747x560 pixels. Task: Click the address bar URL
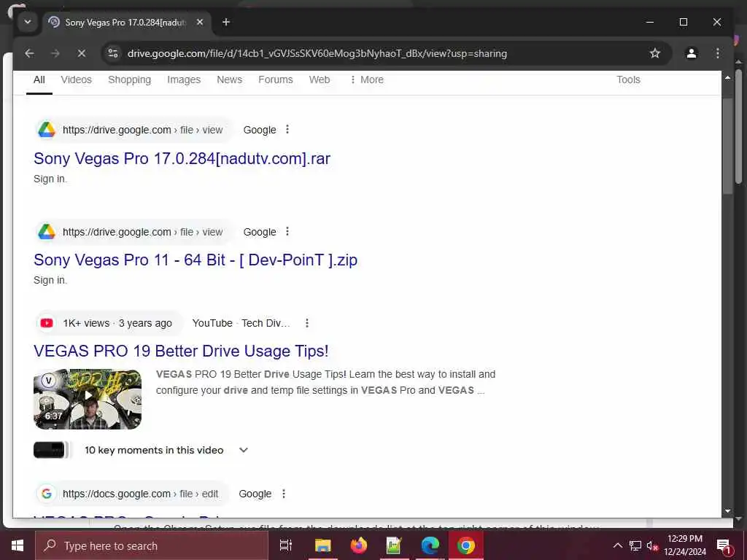(317, 53)
